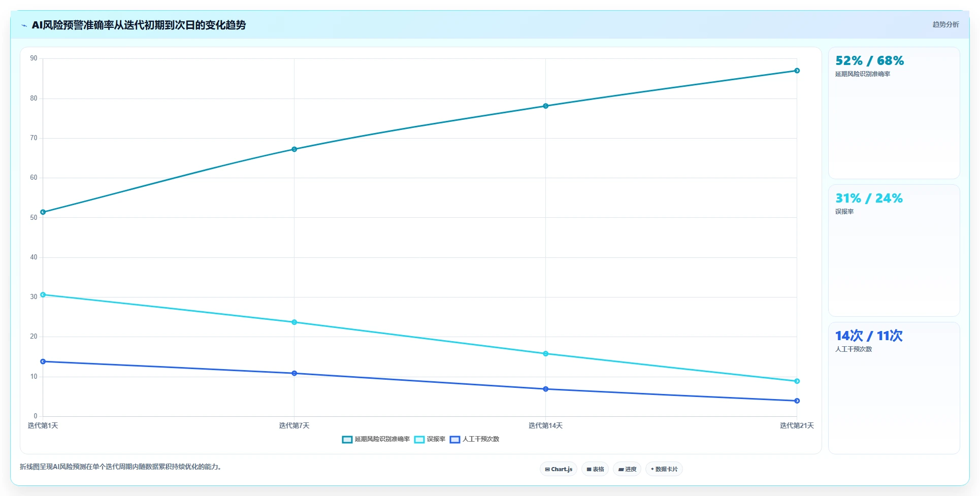Screen dimensions: 980x496
Task: Click the 人工干预次数 card label
Action: [854, 349]
